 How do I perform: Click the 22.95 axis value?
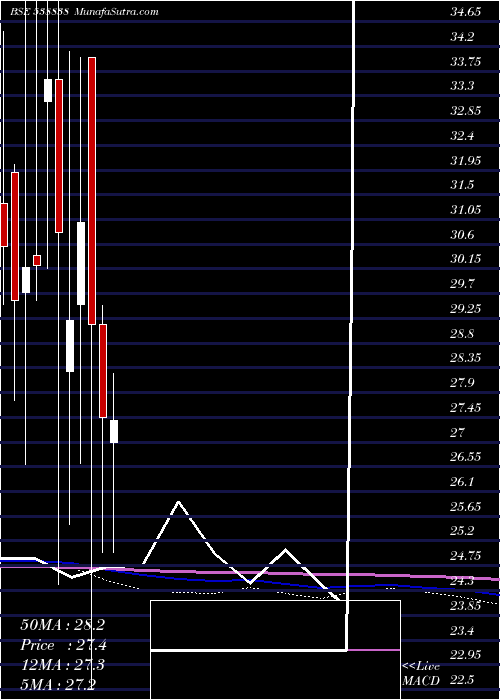[x=466, y=655]
